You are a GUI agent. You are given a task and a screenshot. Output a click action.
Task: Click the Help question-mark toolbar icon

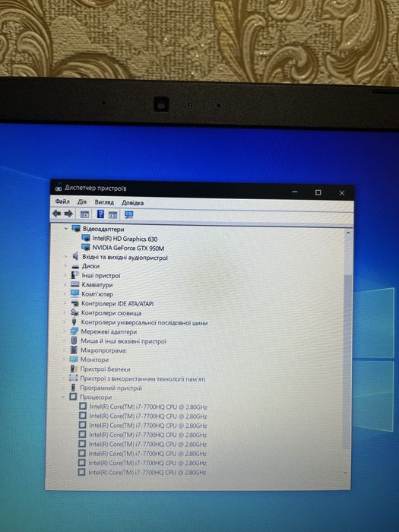(100, 214)
